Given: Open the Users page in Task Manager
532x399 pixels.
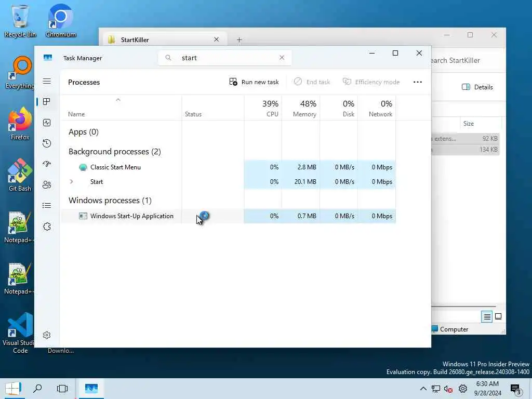Looking at the screenshot, I should (47, 184).
